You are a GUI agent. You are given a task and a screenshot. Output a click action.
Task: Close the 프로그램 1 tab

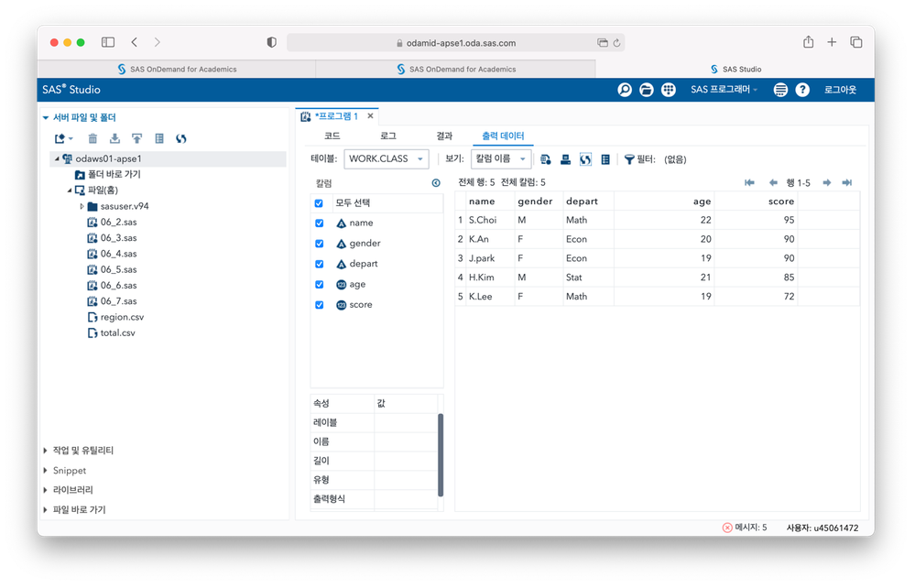click(370, 116)
